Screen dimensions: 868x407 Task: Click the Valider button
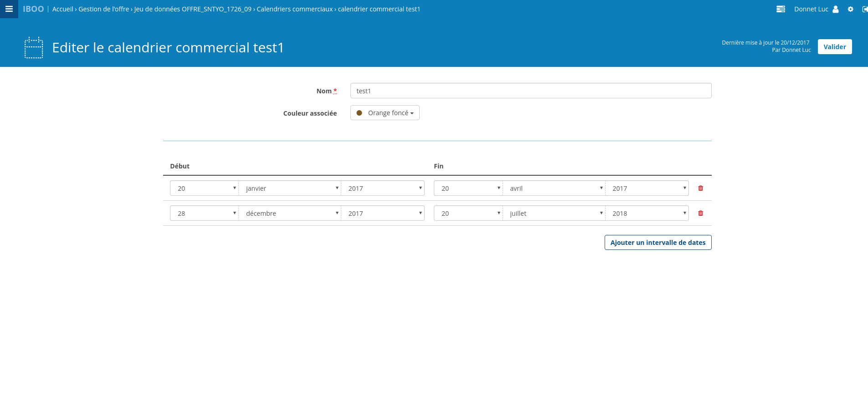click(x=834, y=47)
